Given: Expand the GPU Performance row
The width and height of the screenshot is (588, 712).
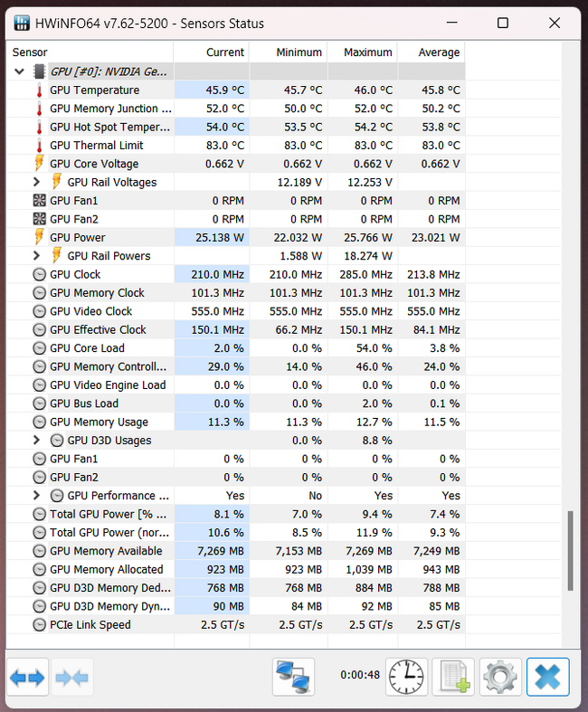Looking at the screenshot, I should click(x=37, y=496).
